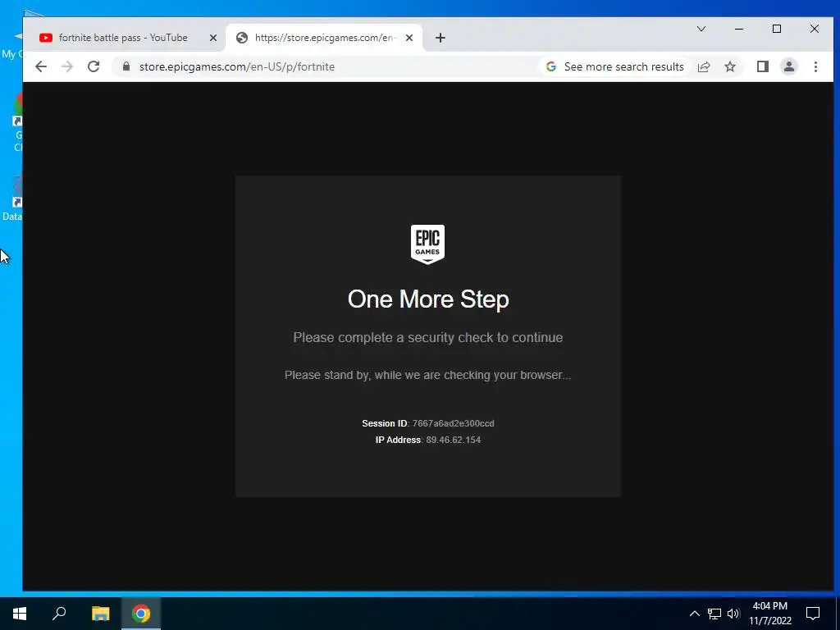Select the IP Address value 89.46.62.154

point(453,440)
